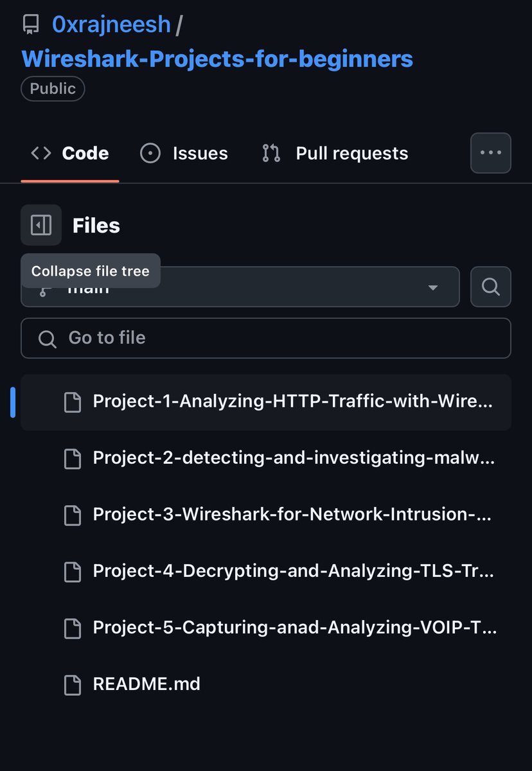Click the file icon next to Project-4
532x771 pixels.
[x=73, y=571]
